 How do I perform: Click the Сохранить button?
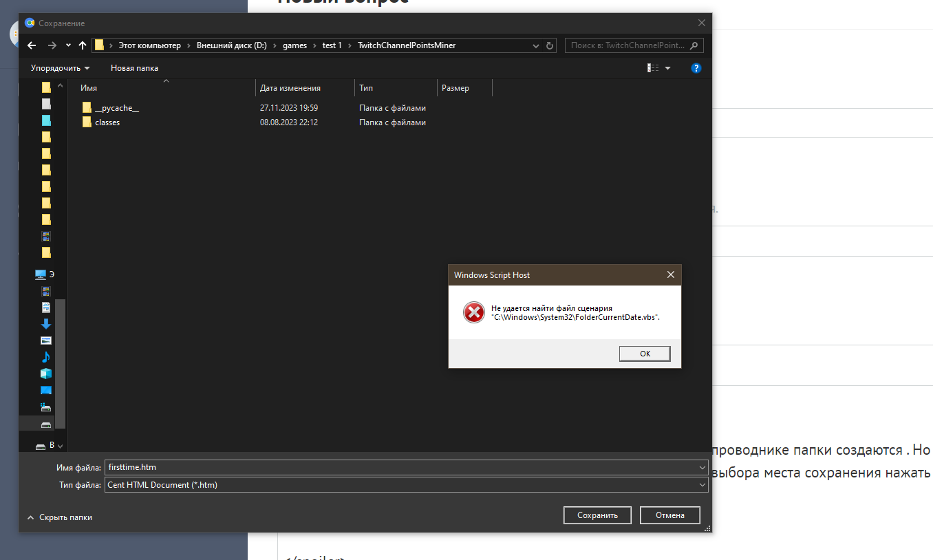point(597,515)
